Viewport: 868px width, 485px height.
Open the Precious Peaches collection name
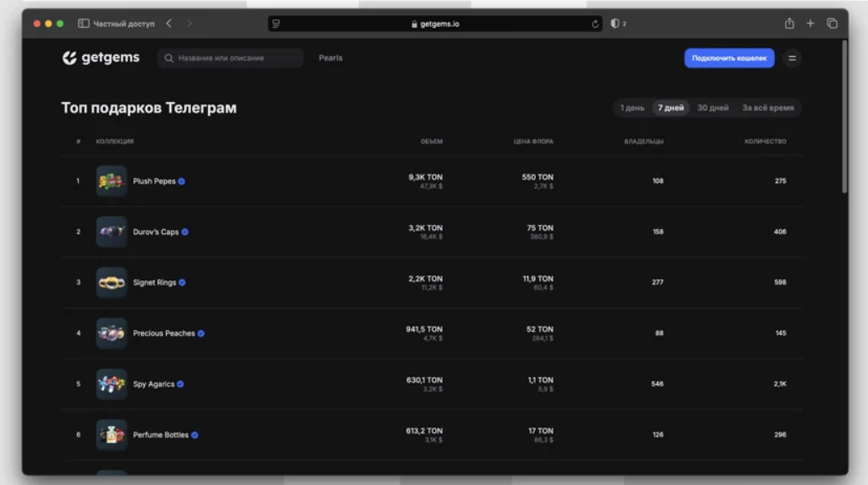pyautogui.click(x=164, y=333)
